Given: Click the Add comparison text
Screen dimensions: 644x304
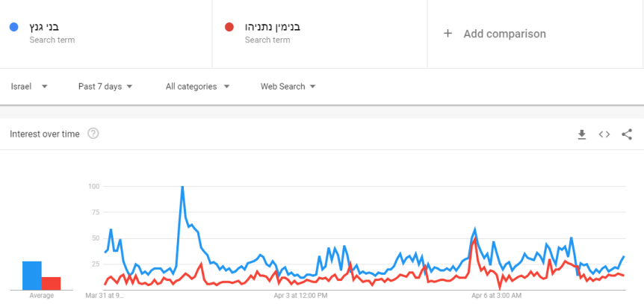Looking at the screenshot, I should click(x=504, y=34).
